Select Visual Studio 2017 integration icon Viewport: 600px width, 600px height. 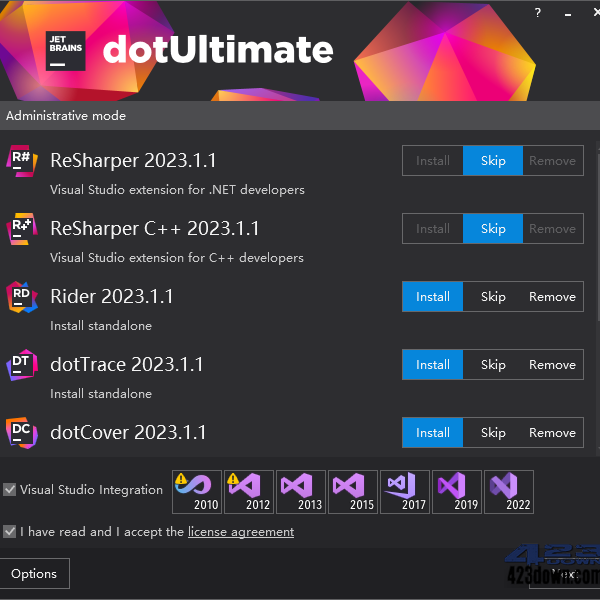click(405, 492)
